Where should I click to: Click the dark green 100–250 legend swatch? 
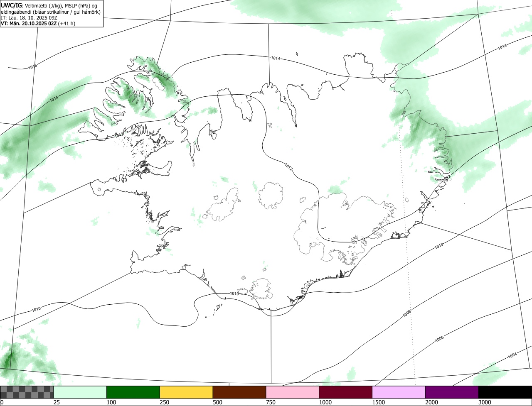click(133, 392)
